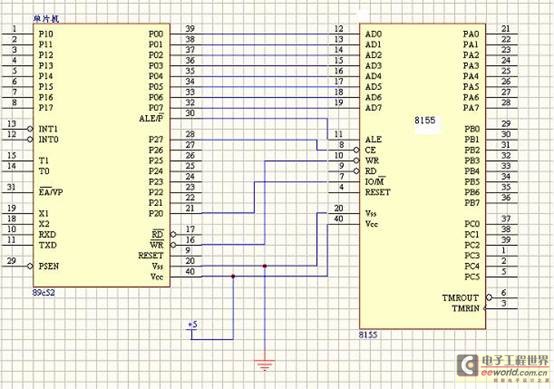Click the 89c52 designator below left chip

click(x=44, y=293)
